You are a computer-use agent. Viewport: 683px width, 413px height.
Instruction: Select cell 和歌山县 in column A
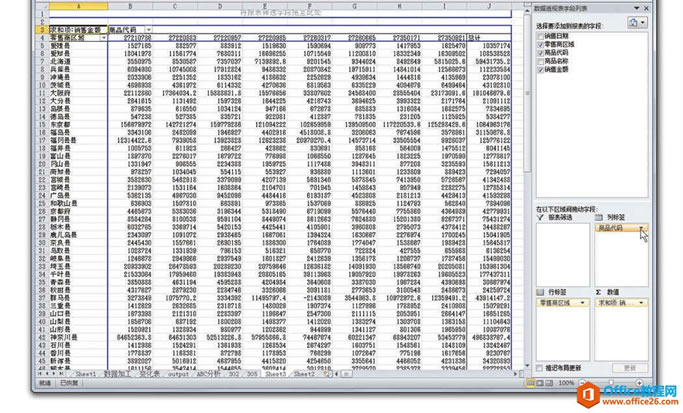(x=78, y=203)
